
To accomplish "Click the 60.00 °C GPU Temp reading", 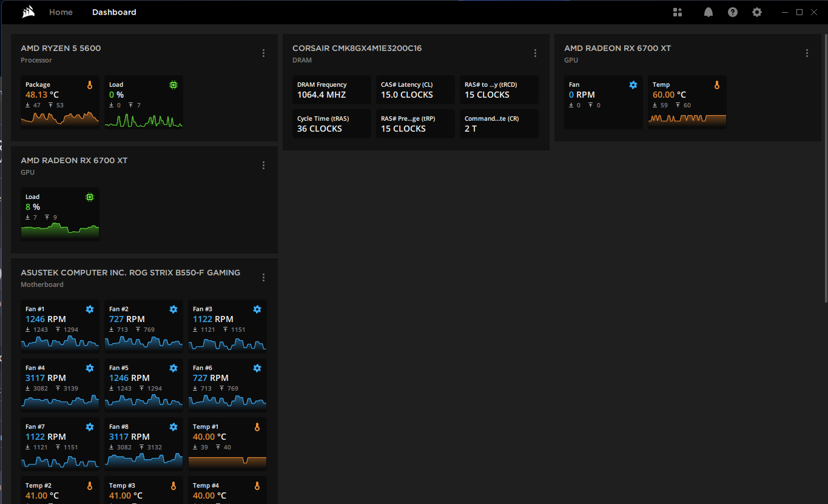I will pyautogui.click(x=669, y=95).
